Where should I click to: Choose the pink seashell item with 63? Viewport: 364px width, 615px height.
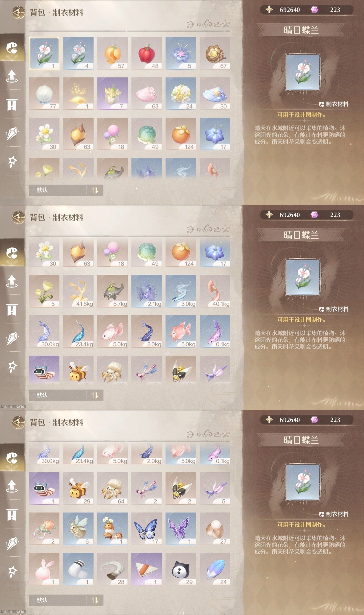pyautogui.click(x=146, y=94)
